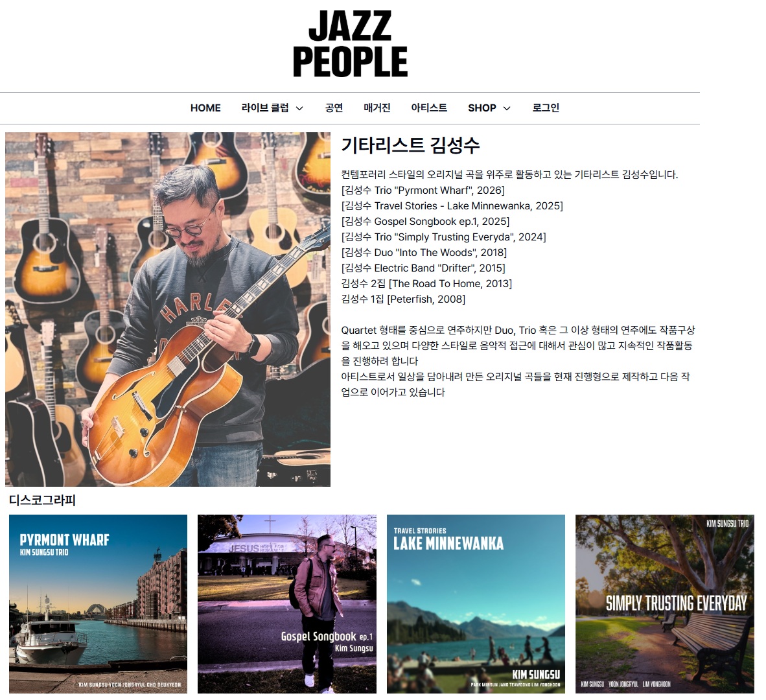Click the 기타리스트 김성수 heading

click(x=410, y=145)
